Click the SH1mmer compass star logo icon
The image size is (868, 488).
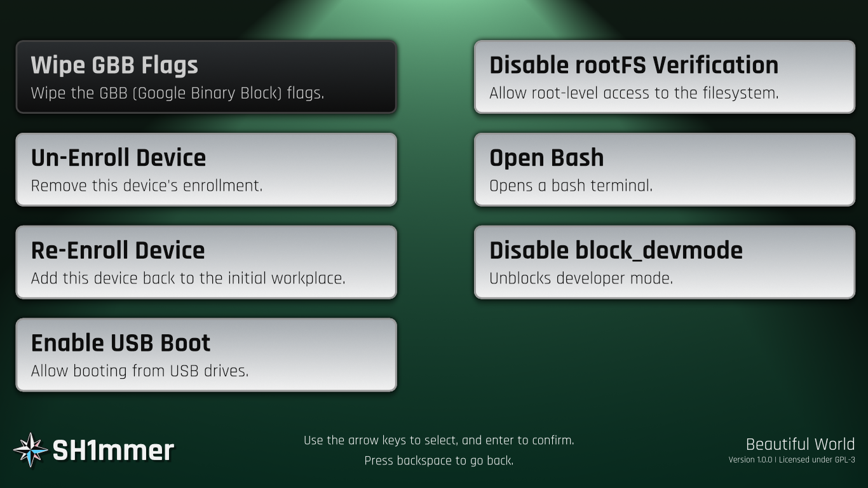pyautogui.click(x=30, y=450)
